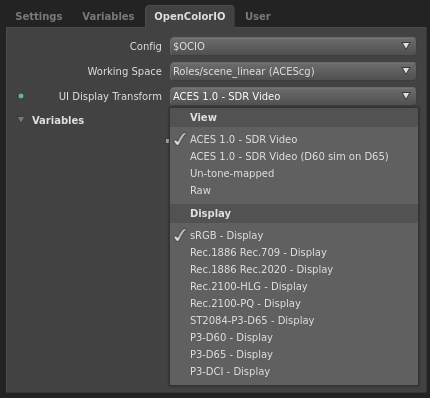Pick Rec.1886 Rec.2020 - Display
The width and height of the screenshot is (430, 398).
pos(294,269)
